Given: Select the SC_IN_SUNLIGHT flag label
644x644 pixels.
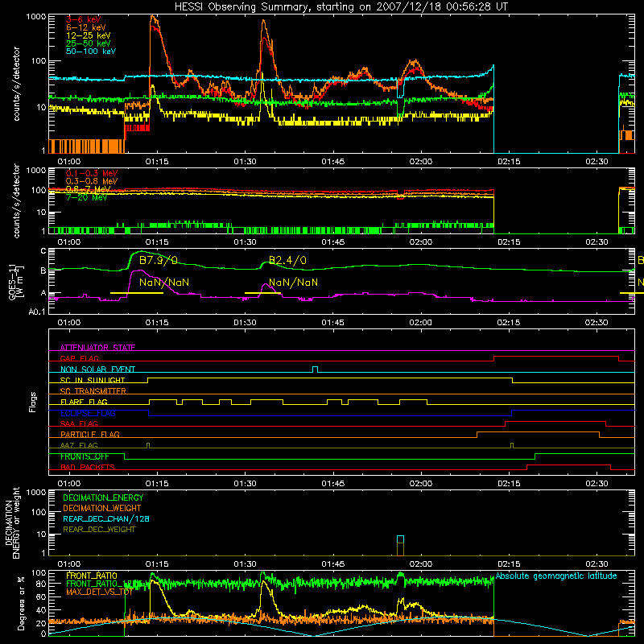Looking at the screenshot, I should (x=93, y=380).
